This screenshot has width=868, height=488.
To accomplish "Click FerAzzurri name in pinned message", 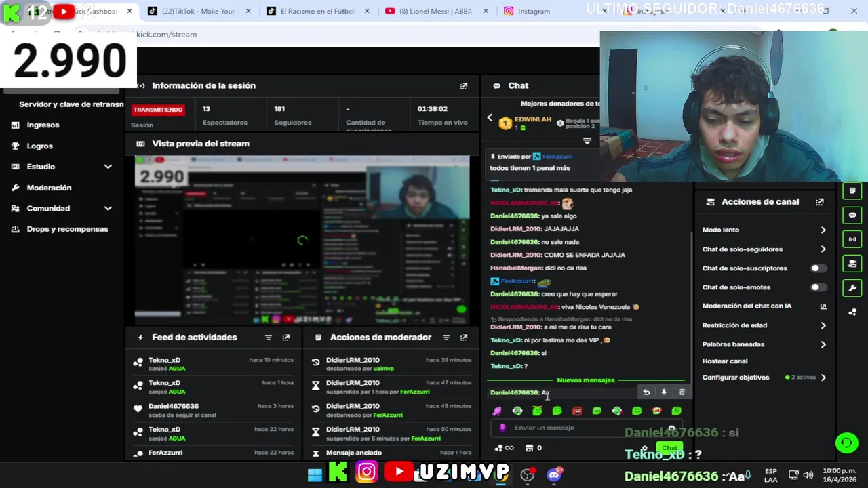I will coord(557,157).
